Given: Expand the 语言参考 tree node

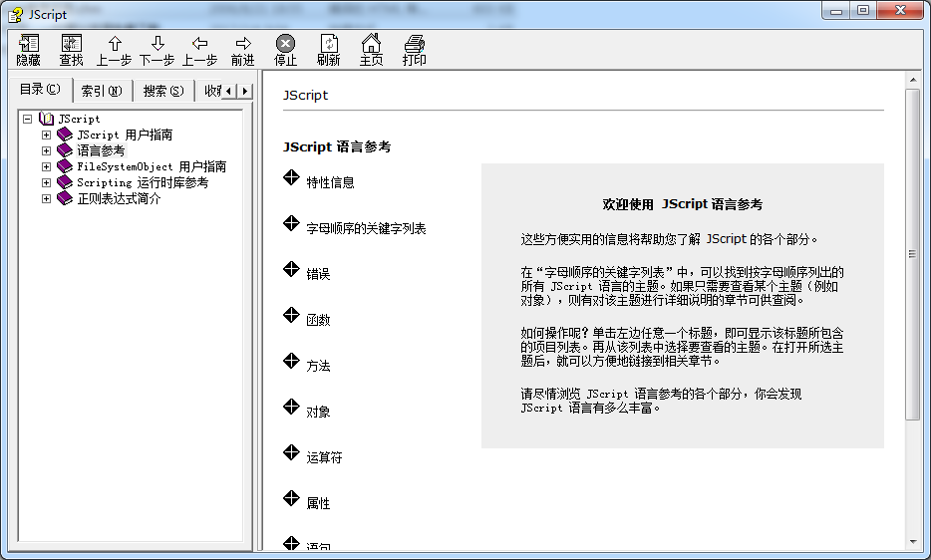Looking at the screenshot, I should click(x=46, y=150).
